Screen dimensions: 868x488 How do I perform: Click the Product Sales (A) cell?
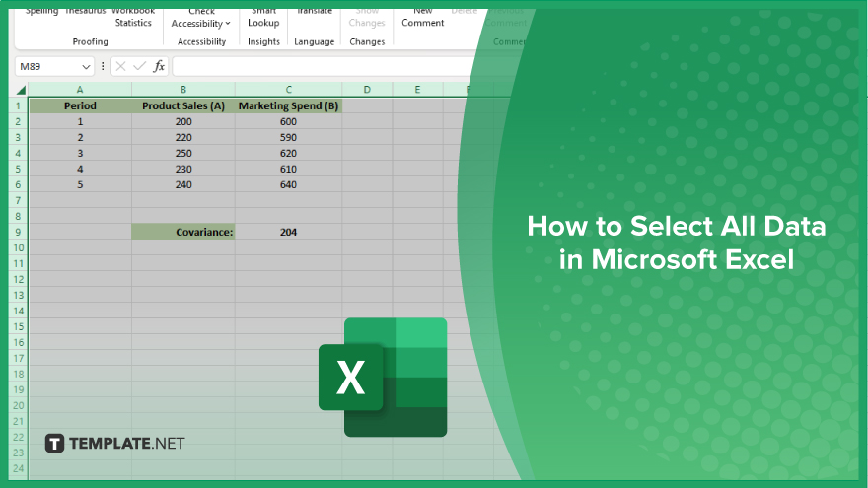tap(183, 105)
